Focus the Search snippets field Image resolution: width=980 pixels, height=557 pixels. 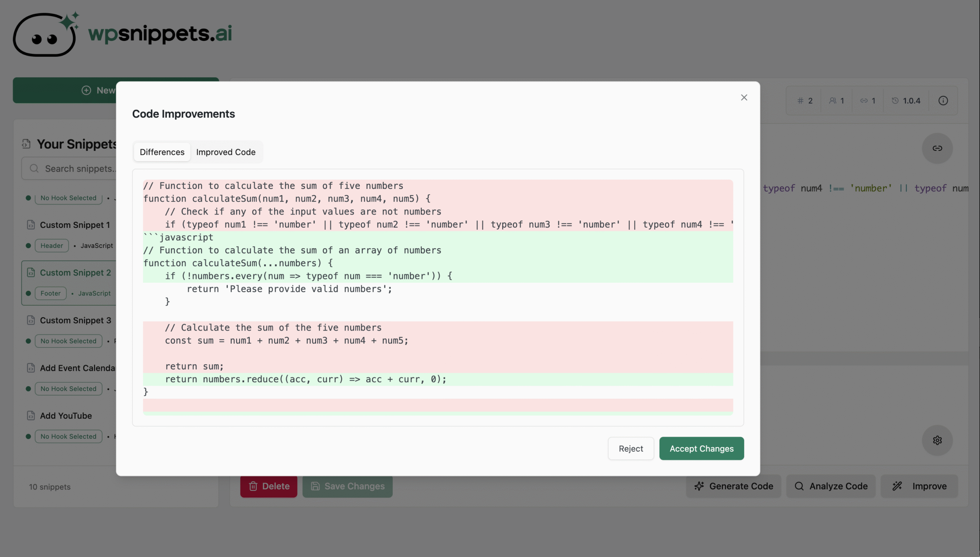click(69, 169)
